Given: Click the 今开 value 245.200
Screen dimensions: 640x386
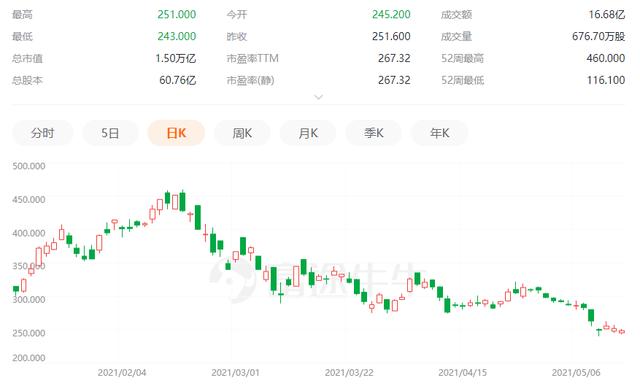Looking at the screenshot, I should (391, 14).
